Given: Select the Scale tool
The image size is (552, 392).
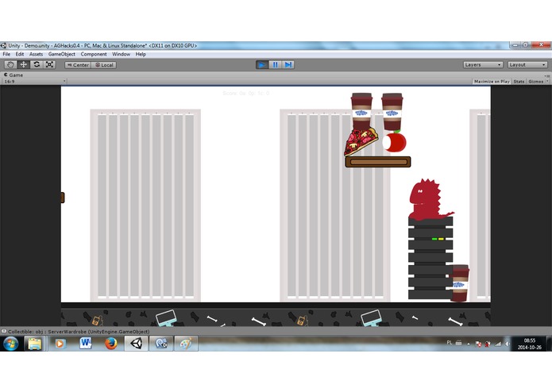Looking at the screenshot, I should click(x=49, y=65).
